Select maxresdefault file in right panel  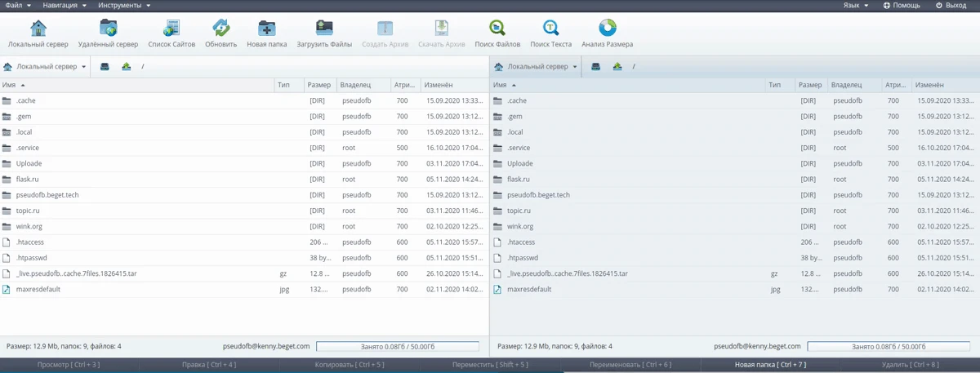528,289
